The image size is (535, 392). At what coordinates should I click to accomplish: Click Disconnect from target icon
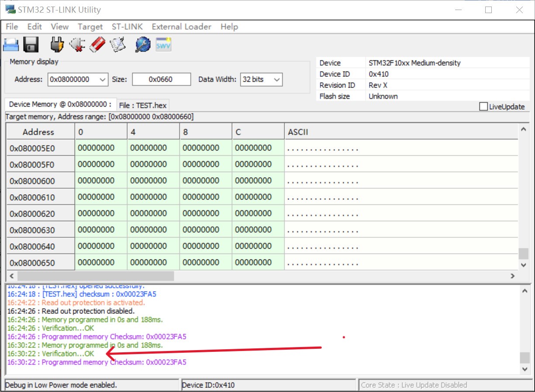pyautogui.click(x=77, y=44)
